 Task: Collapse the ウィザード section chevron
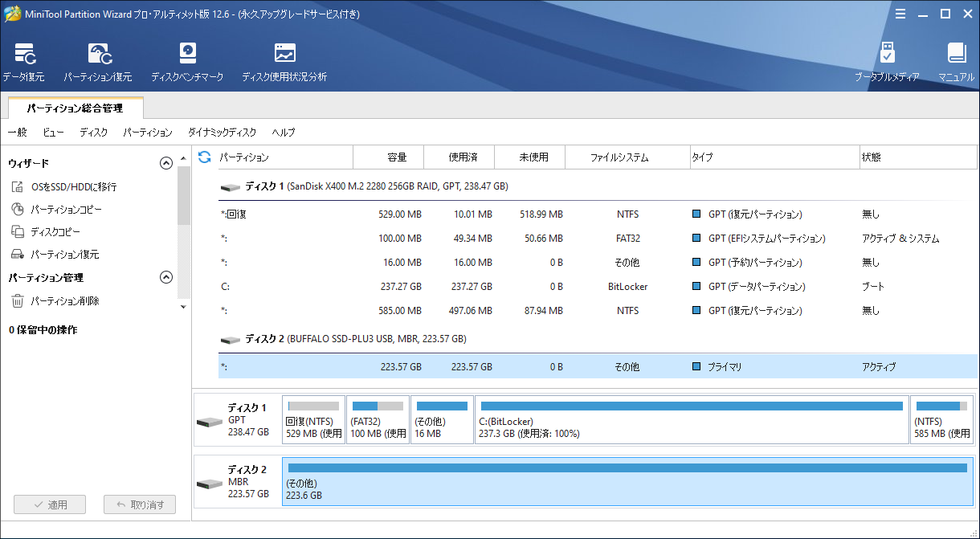(x=166, y=162)
